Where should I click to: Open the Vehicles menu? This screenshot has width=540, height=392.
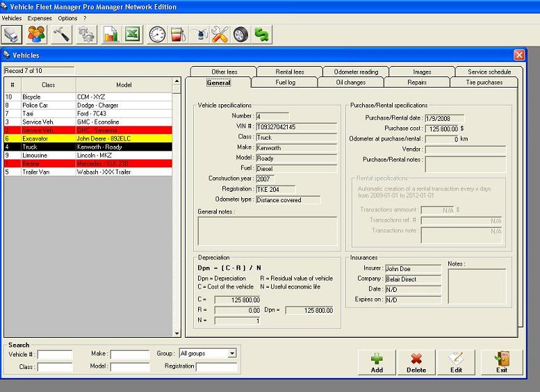pyautogui.click(x=12, y=18)
